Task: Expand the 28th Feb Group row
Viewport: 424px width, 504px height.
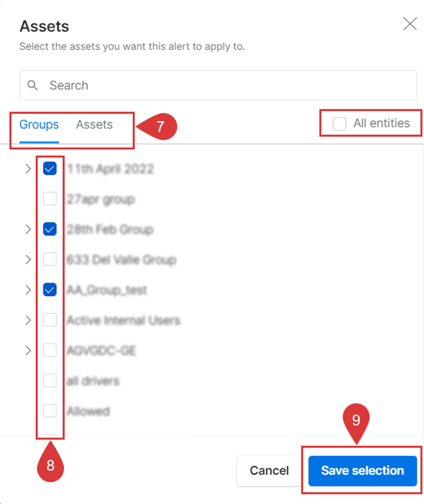Action: (28, 229)
